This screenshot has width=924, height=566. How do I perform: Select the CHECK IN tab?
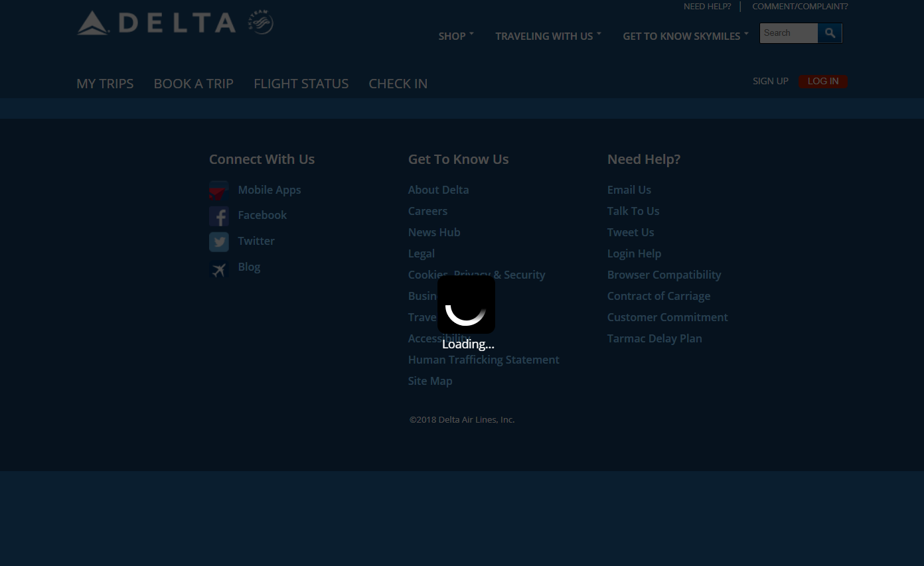coord(398,84)
